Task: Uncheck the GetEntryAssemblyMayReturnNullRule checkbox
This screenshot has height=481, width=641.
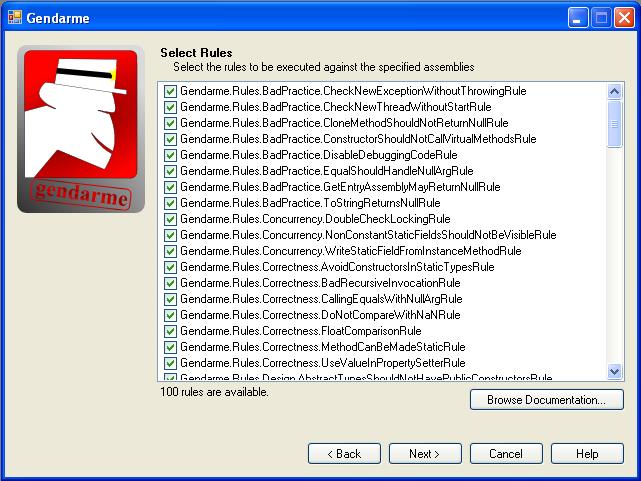Action: 170,187
